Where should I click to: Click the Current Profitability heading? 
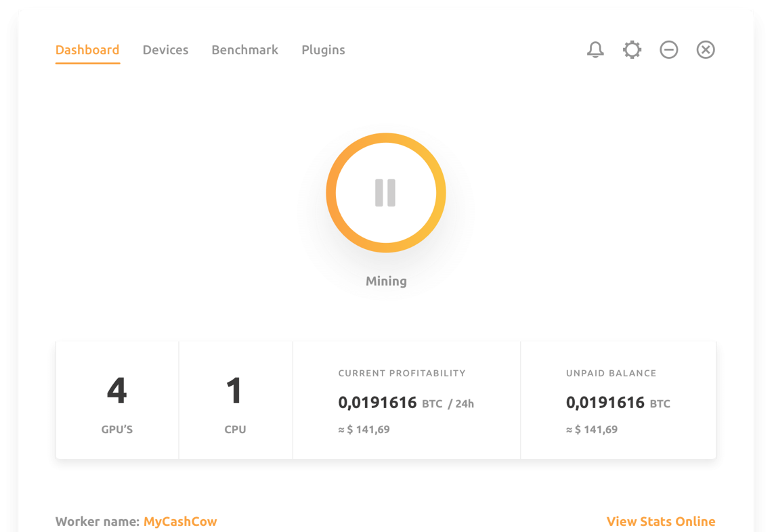click(402, 373)
